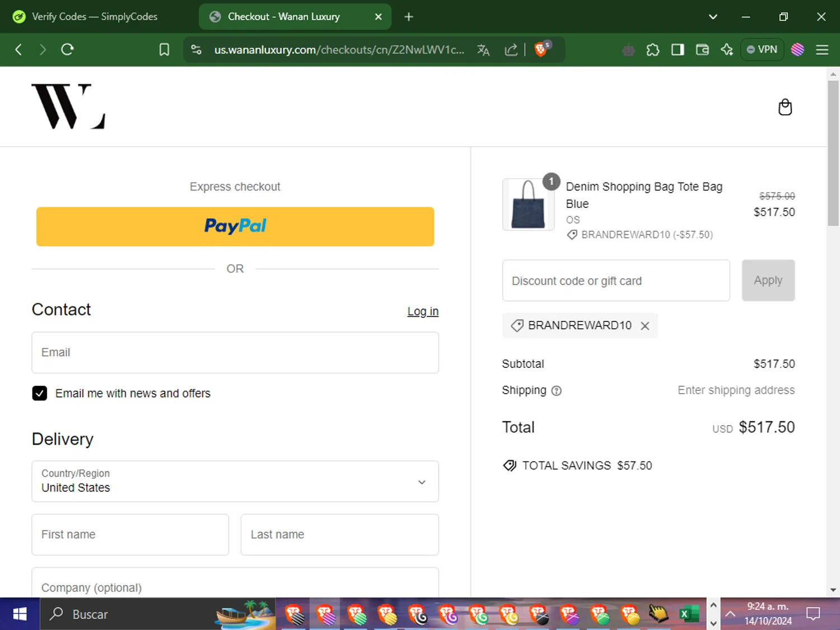The height and width of the screenshot is (630, 840).
Task: Open Brave Shields lion icon
Action: (x=542, y=49)
